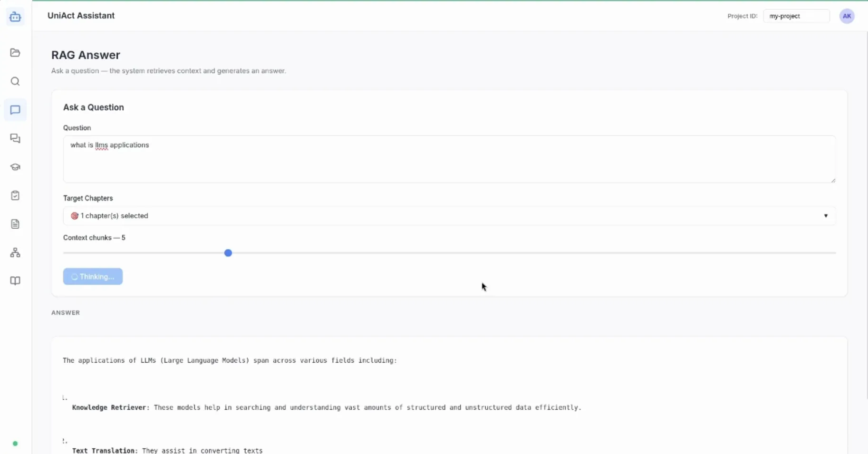868x454 pixels.
Task: Click the green status dot indicator
Action: point(15,444)
